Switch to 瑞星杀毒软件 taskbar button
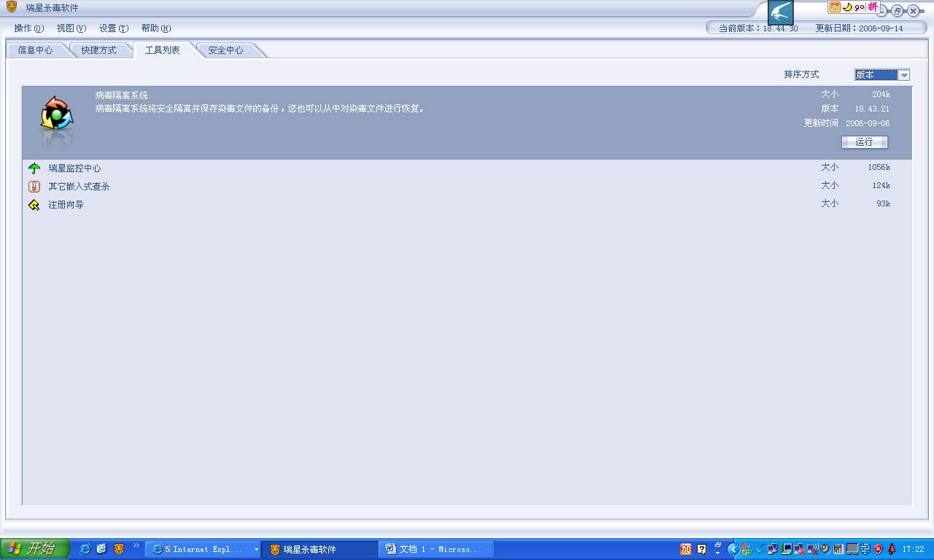Viewport: 934px width, 560px height. point(320,549)
